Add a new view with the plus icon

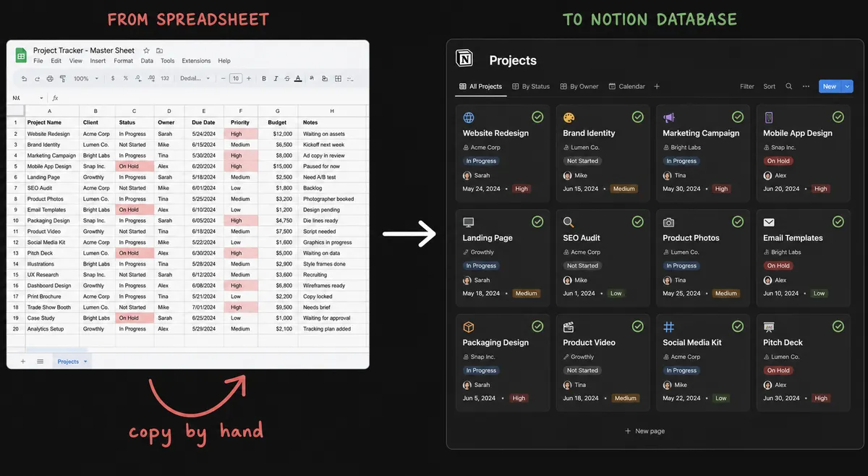(657, 86)
